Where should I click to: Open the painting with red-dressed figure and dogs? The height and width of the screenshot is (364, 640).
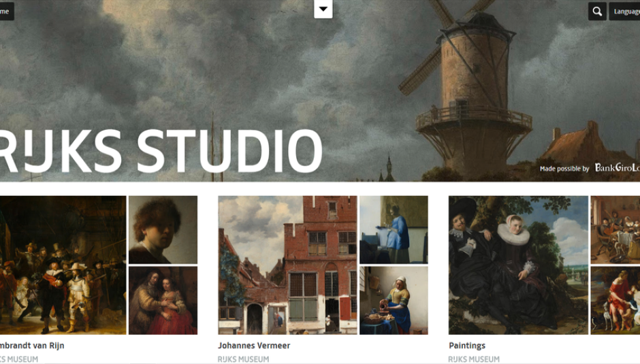[x=615, y=300]
